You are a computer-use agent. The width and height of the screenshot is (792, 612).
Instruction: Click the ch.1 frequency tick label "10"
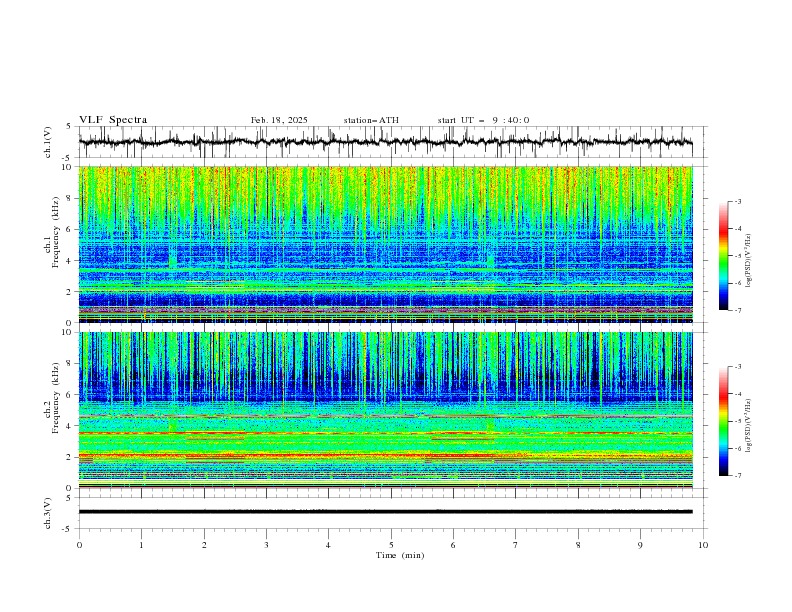click(66, 167)
